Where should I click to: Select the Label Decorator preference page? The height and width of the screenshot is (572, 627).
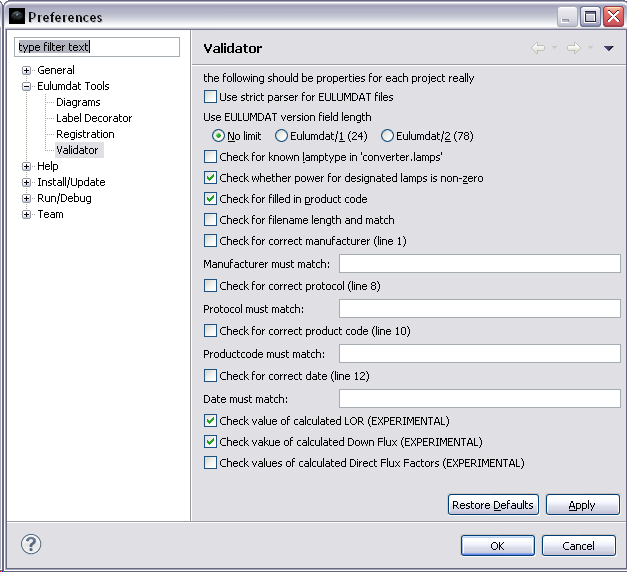[94, 118]
